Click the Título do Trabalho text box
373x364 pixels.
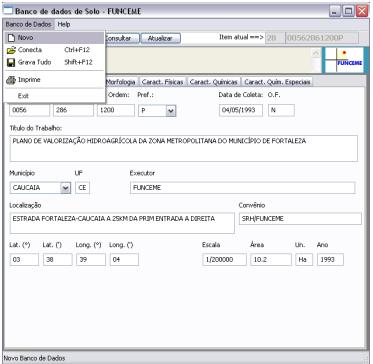[x=184, y=148]
